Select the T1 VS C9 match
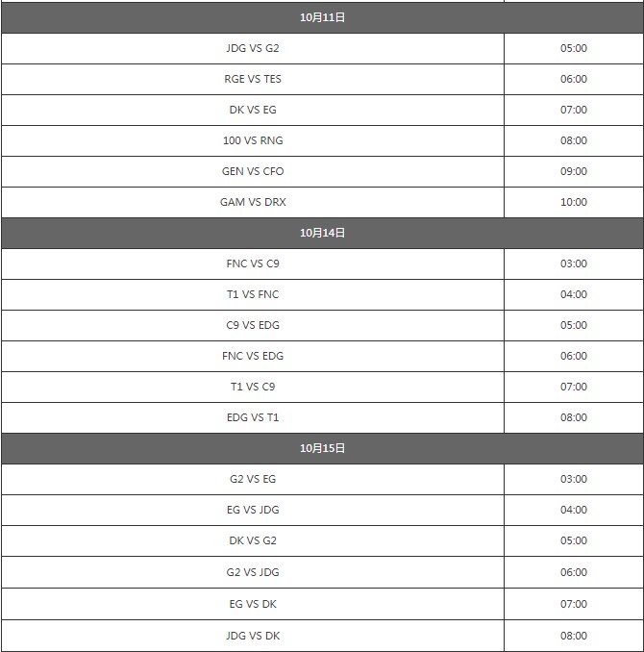This screenshot has width=644, height=652. tap(253, 387)
